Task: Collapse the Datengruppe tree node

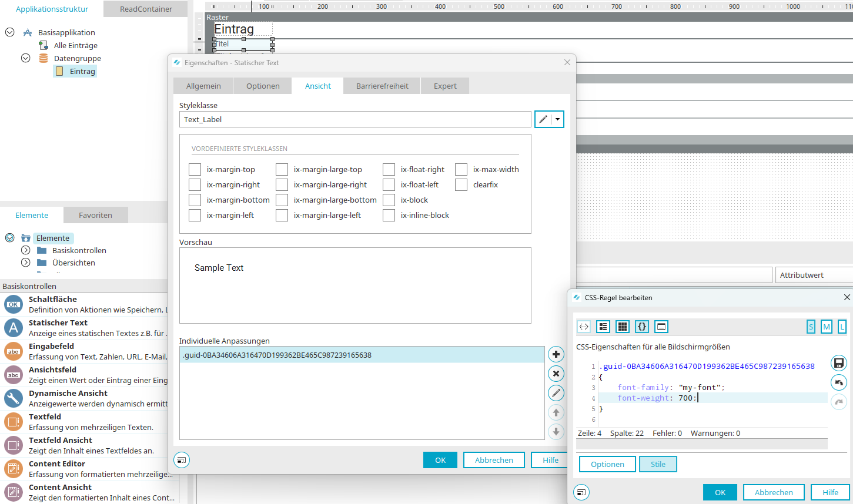Action: pos(25,58)
